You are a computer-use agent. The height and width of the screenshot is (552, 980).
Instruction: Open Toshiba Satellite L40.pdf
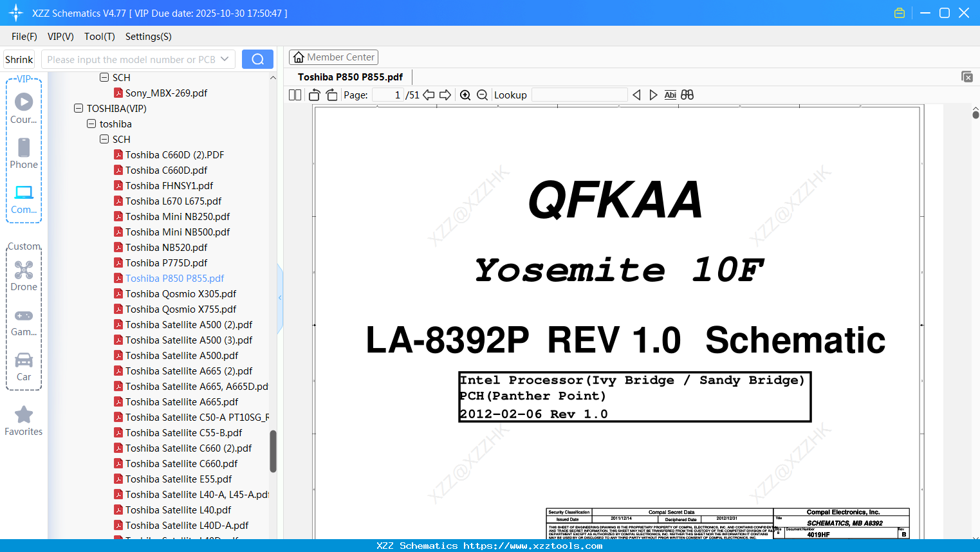tap(178, 510)
